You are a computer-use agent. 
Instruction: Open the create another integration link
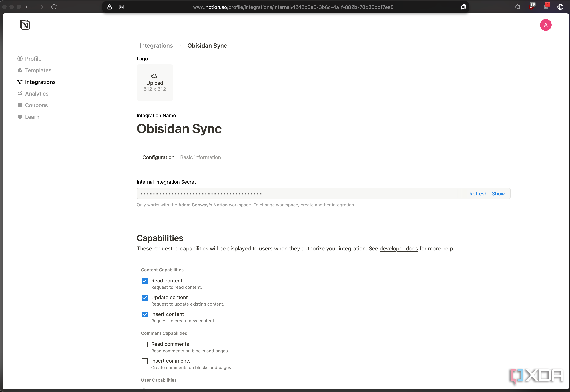coord(327,205)
